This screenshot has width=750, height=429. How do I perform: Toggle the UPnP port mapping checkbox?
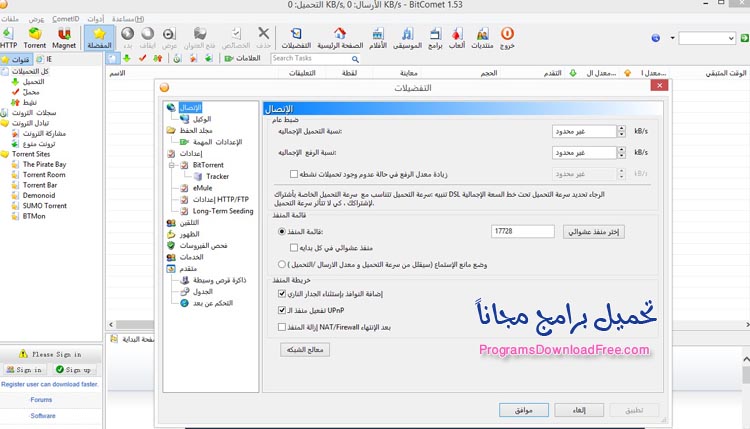(x=282, y=310)
